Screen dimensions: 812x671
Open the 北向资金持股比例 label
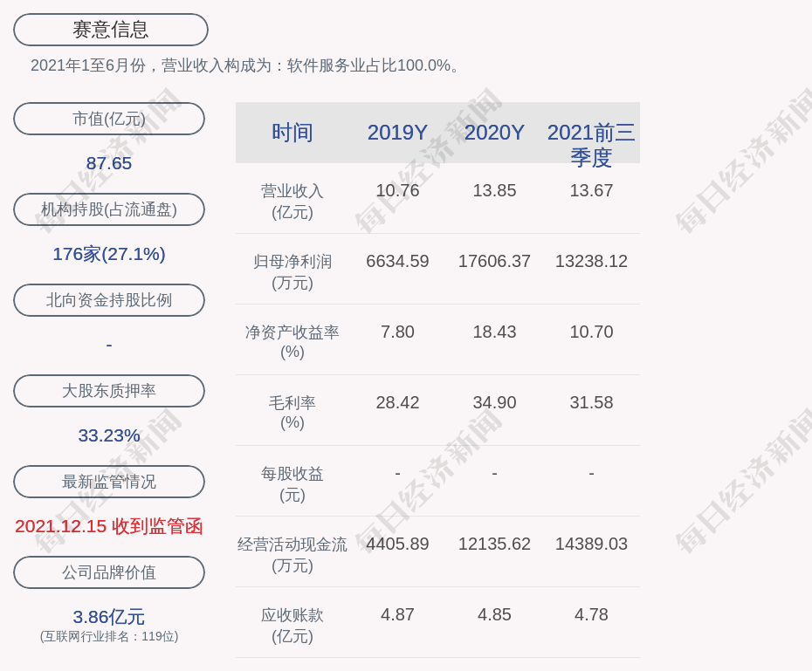[109, 300]
